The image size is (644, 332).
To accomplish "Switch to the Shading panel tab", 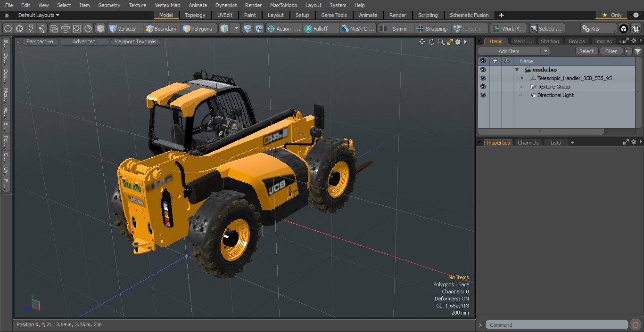I will [x=550, y=41].
